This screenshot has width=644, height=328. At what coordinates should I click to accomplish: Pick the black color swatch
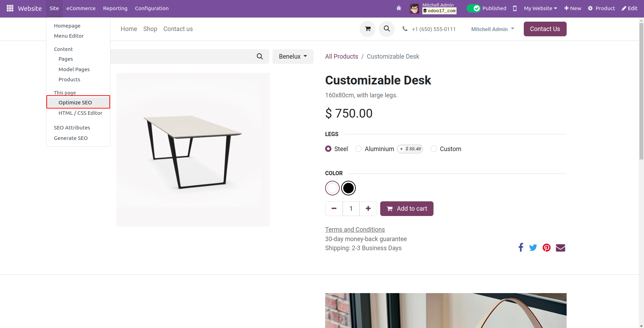[x=348, y=188]
